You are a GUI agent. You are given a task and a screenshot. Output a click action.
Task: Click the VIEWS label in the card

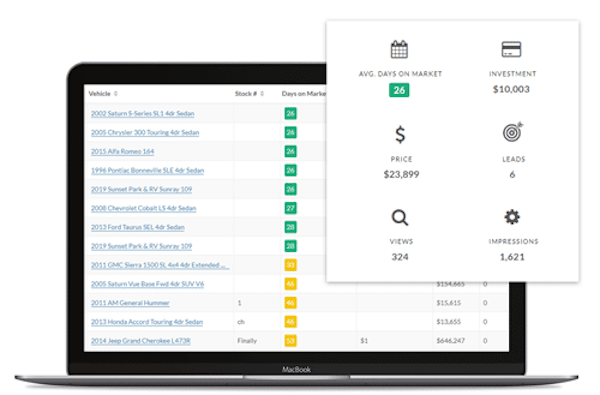(x=401, y=242)
